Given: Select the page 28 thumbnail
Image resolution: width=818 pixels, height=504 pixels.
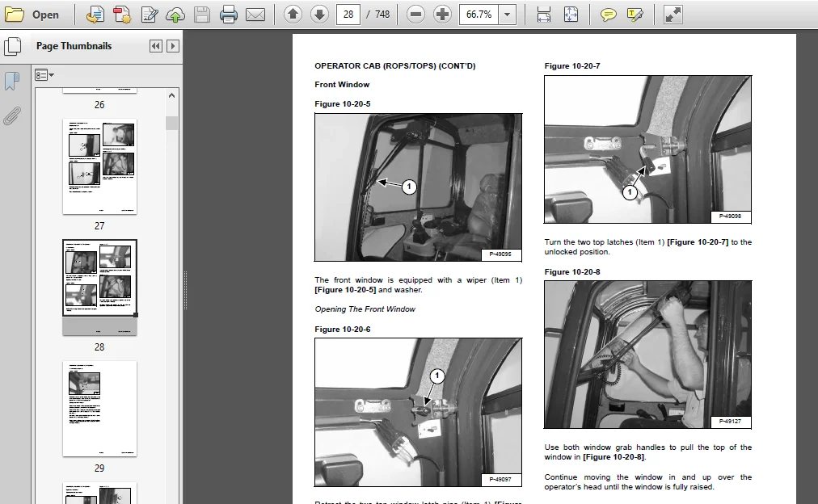Looking at the screenshot, I should click(99, 288).
